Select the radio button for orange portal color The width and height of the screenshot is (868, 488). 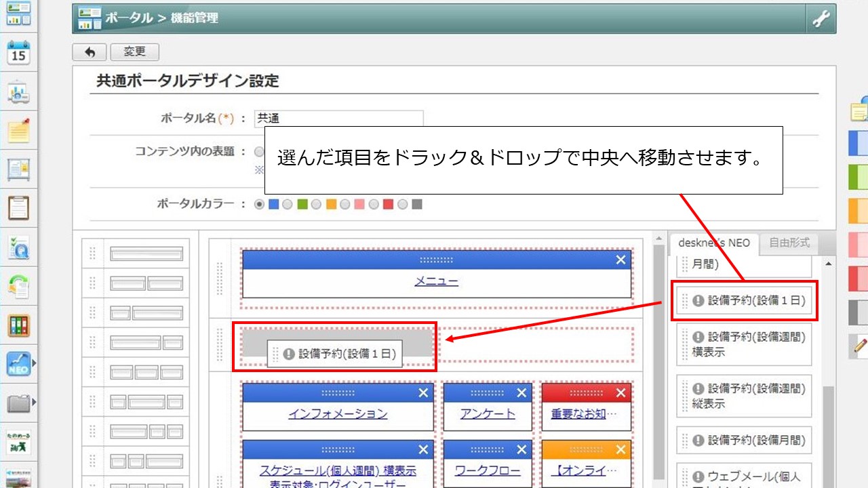click(x=316, y=204)
